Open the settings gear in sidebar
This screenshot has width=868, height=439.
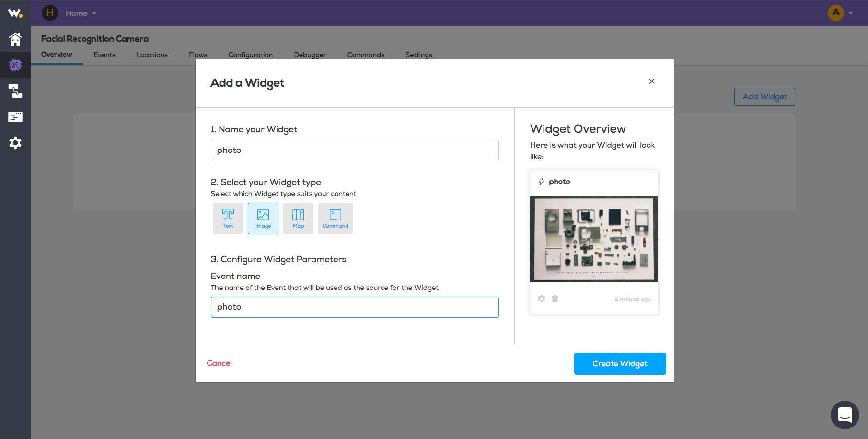point(15,143)
